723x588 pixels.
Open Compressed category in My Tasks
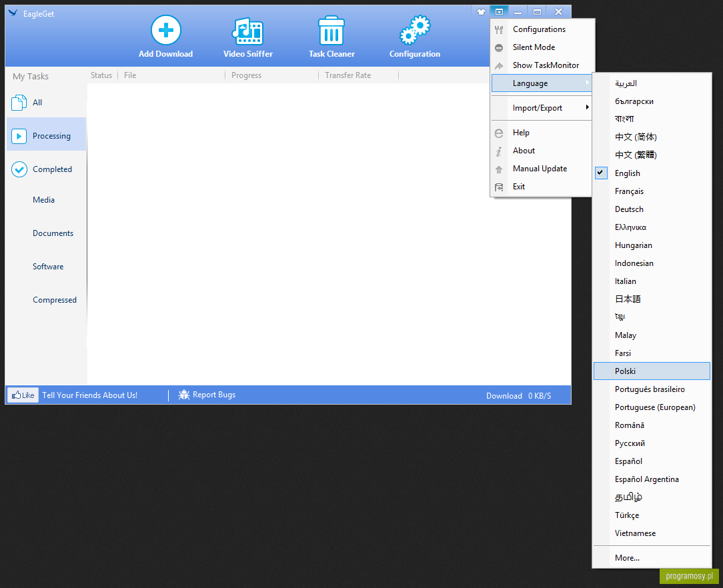(55, 300)
